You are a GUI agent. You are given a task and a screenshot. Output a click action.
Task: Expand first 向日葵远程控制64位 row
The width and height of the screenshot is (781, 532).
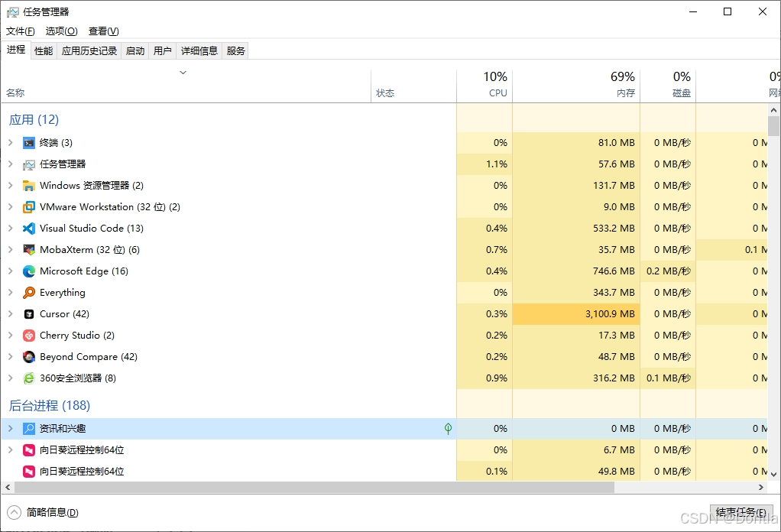click(11, 450)
